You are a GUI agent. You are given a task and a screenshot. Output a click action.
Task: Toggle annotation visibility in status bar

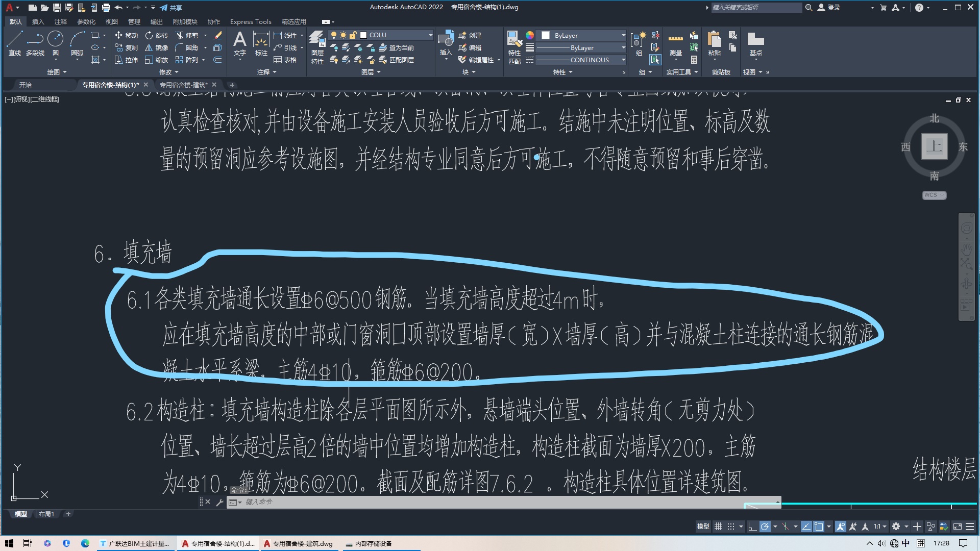(840, 527)
